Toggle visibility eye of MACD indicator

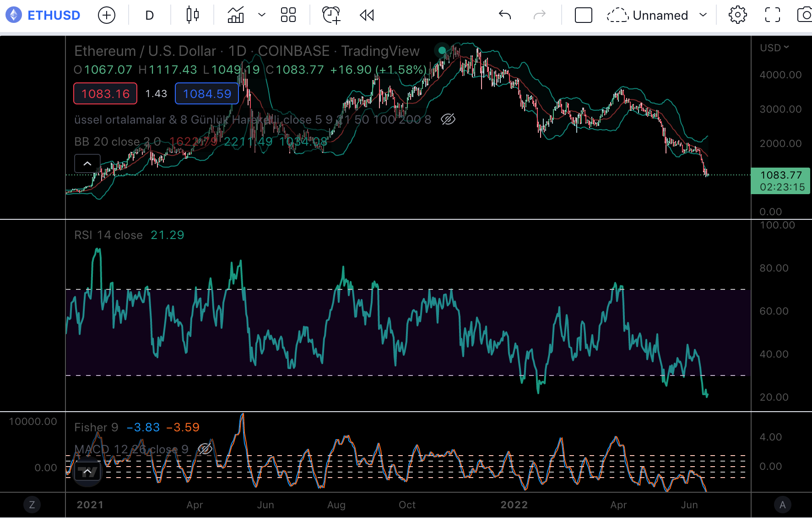coord(205,449)
